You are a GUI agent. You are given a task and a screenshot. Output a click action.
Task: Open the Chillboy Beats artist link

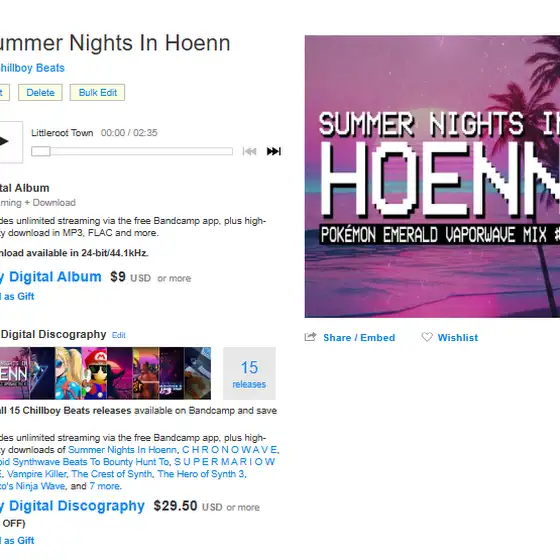click(32, 68)
